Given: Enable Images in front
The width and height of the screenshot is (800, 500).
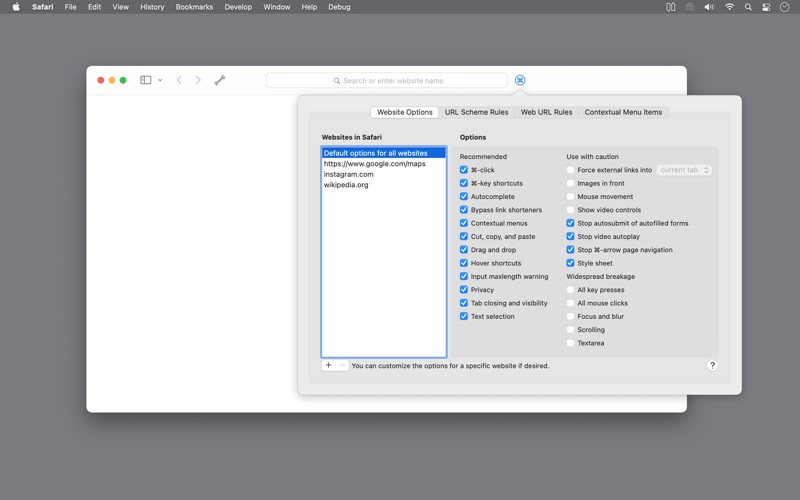Looking at the screenshot, I should pyautogui.click(x=570, y=183).
